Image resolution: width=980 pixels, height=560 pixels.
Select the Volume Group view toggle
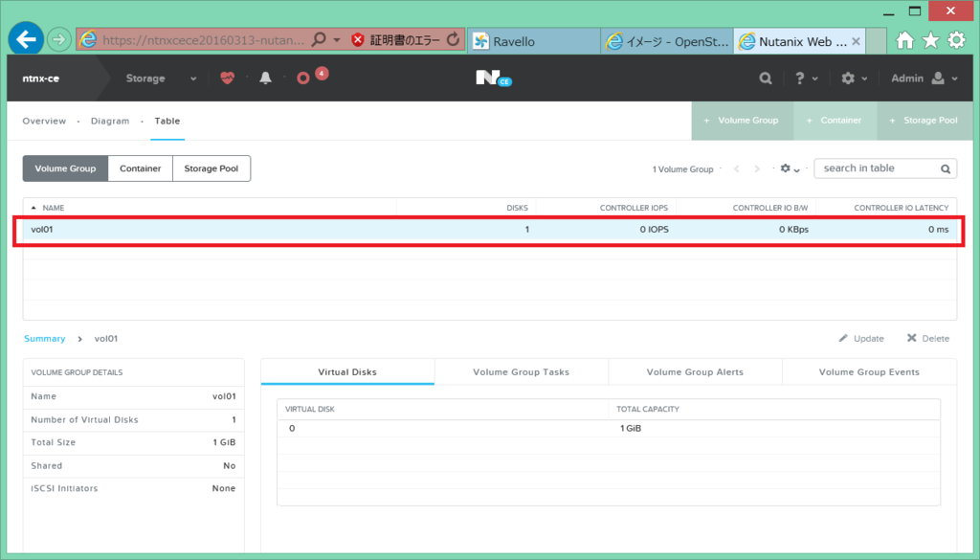[x=65, y=168]
